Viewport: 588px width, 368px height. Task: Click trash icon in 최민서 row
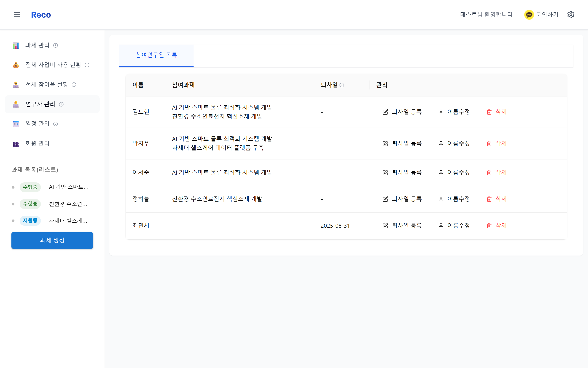[x=489, y=226]
